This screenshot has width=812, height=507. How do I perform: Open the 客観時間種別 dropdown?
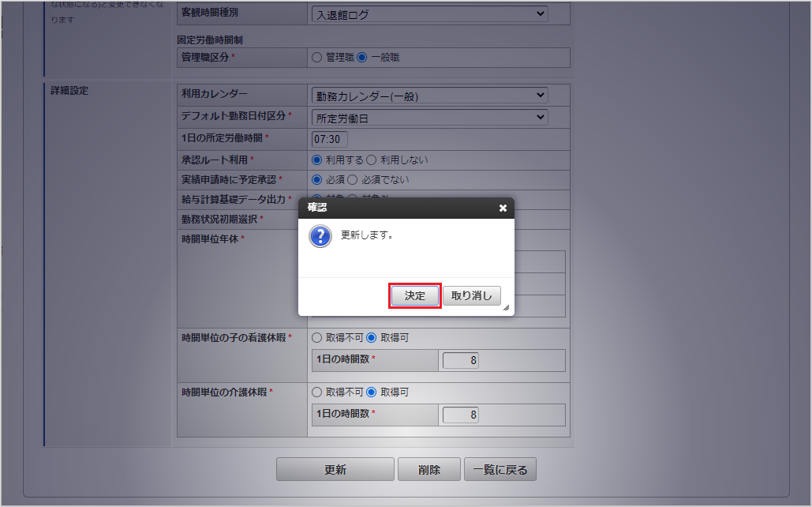(x=429, y=14)
